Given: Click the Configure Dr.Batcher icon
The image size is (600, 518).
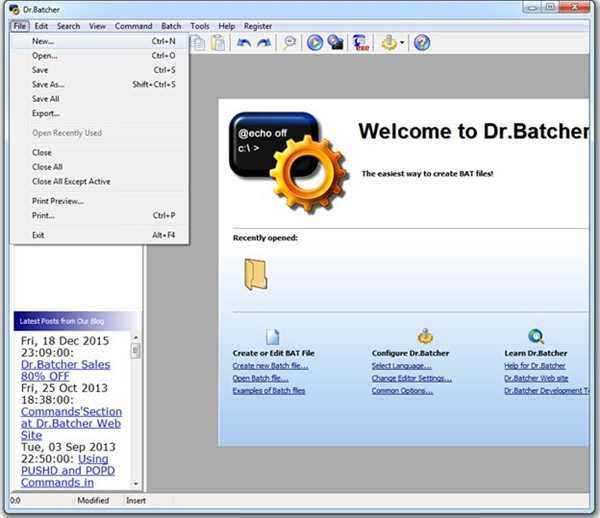Looking at the screenshot, I should click(425, 336).
